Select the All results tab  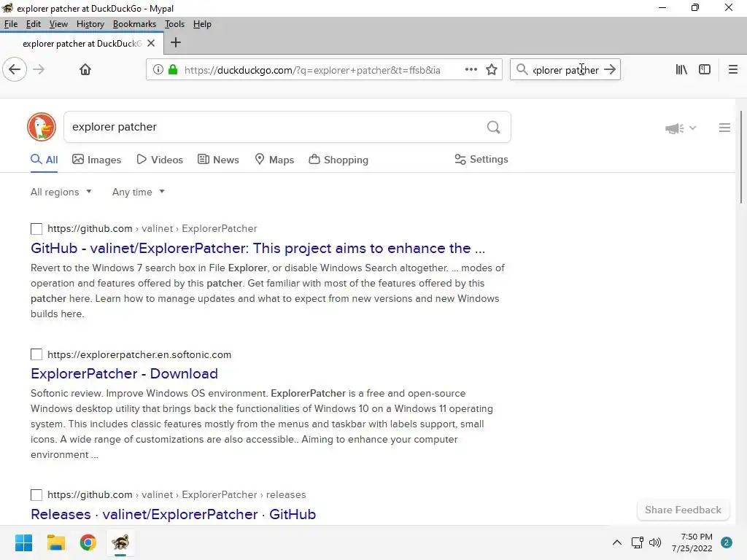[x=44, y=160]
